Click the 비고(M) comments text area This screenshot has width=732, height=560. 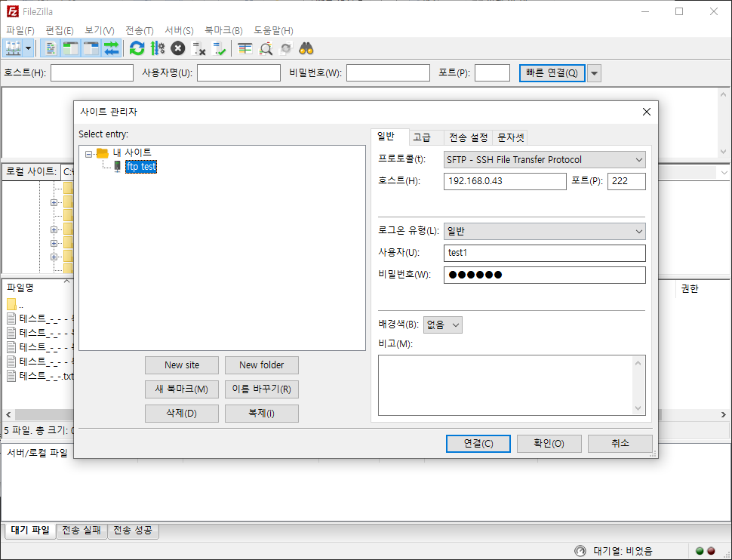point(512,386)
